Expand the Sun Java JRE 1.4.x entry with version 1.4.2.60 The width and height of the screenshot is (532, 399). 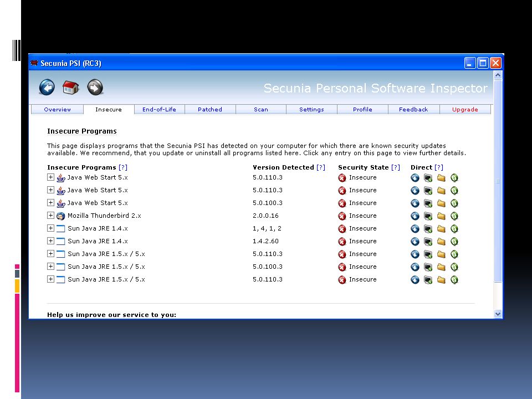50,241
